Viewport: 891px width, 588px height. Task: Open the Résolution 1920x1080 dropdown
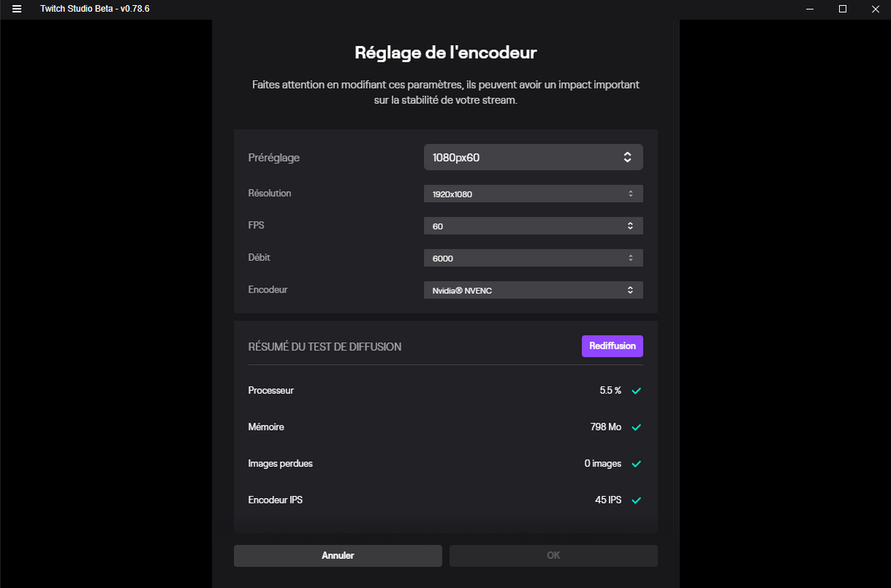point(533,194)
